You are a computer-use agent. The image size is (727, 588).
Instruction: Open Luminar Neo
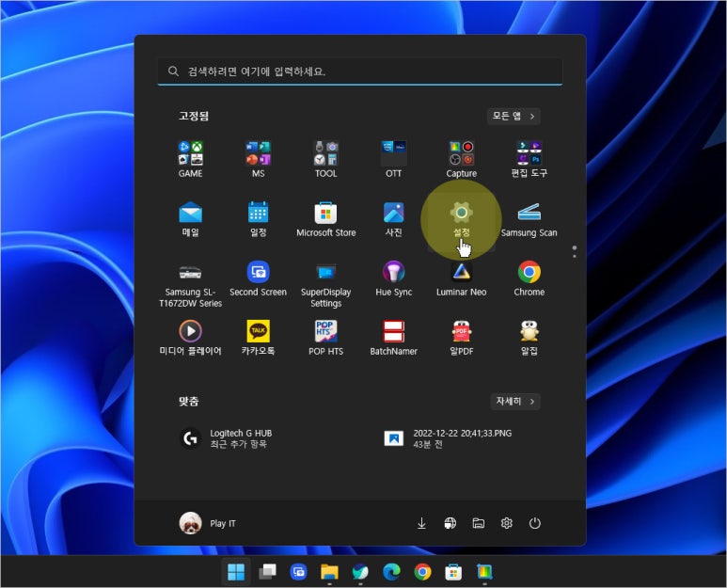tap(462, 278)
